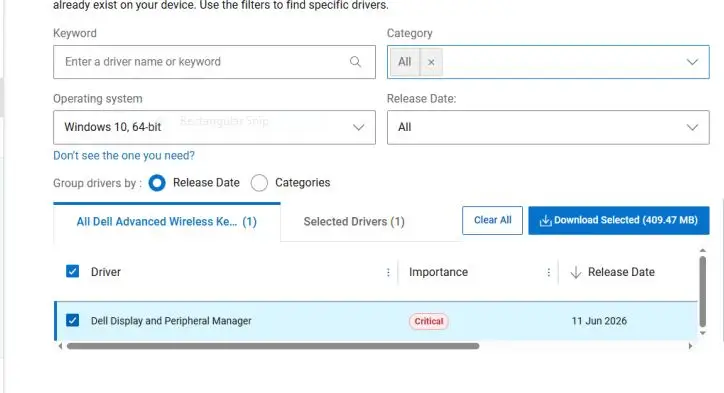Click the 'All' tag in Category field

pyautogui.click(x=404, y=62)
